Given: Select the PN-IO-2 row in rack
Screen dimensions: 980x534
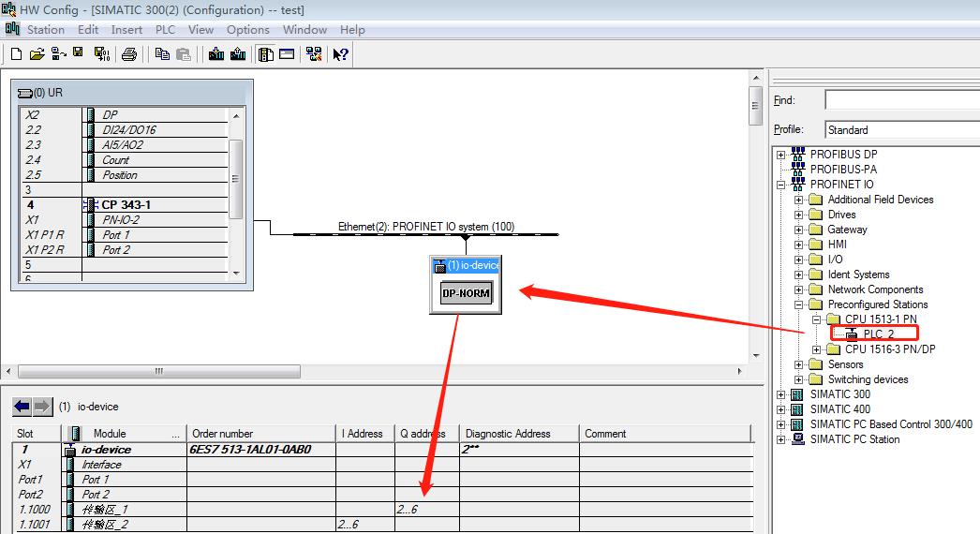Looking at the screenshot, I should pos(125,219).
